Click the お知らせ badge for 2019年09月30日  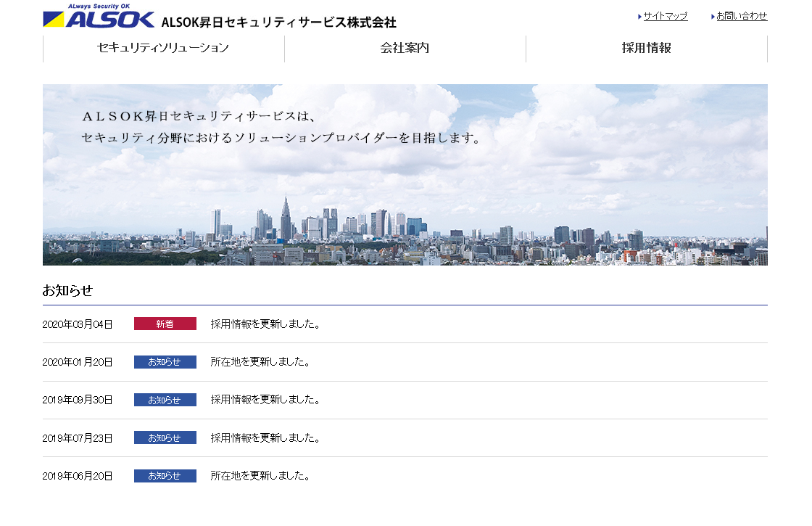[165, 400]
